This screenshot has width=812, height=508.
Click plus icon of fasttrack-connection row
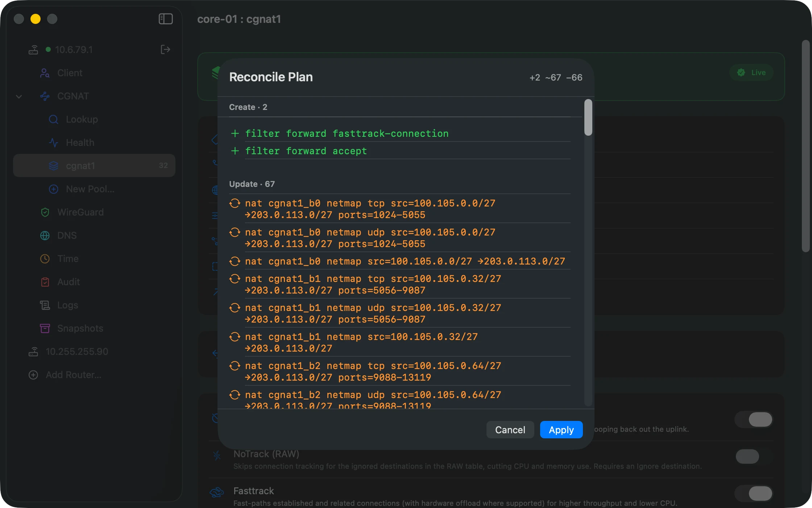[x=235, y=134]
